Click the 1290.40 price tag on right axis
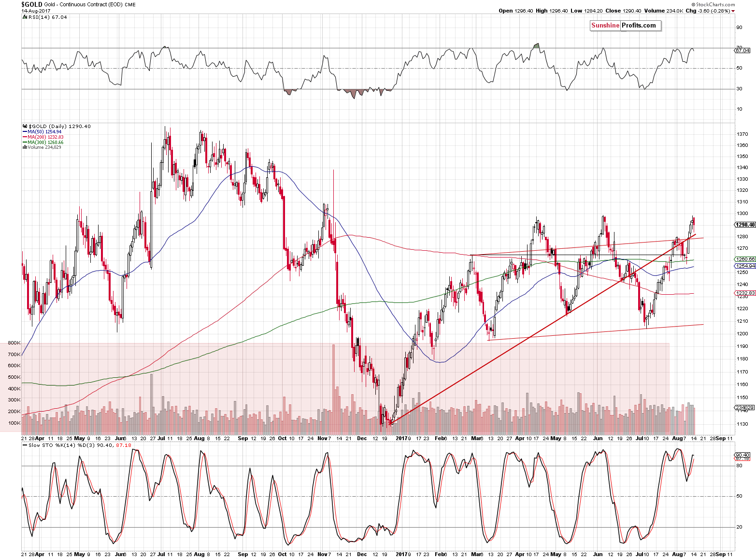Image resolution: width=756 pixels, height=559 pixels. coord(744,225)
